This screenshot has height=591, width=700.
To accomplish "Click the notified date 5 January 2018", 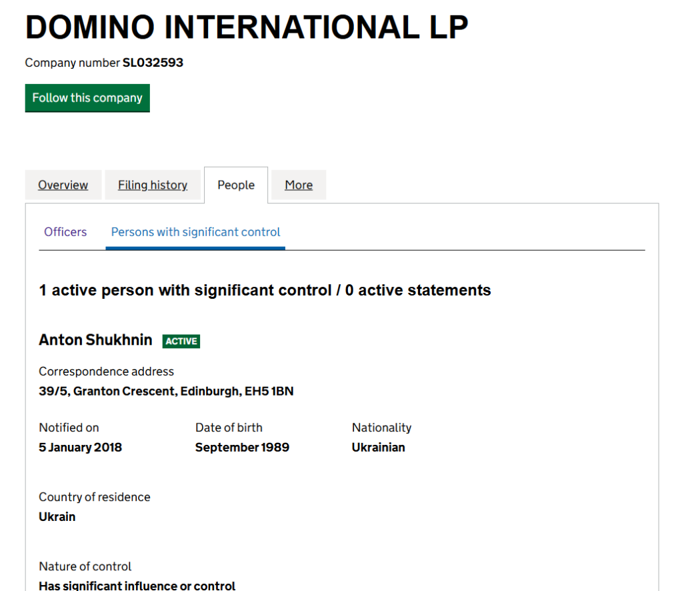I will [x=80, y=448].
